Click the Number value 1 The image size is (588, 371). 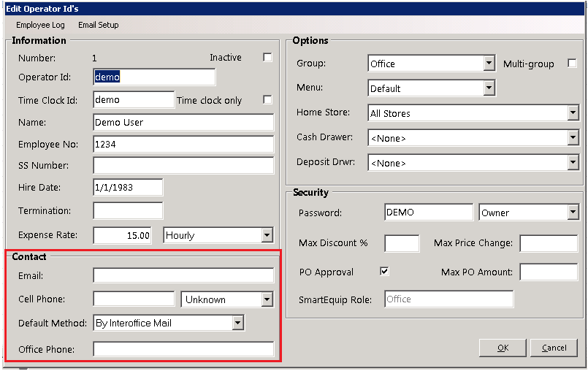click(94, 58)
